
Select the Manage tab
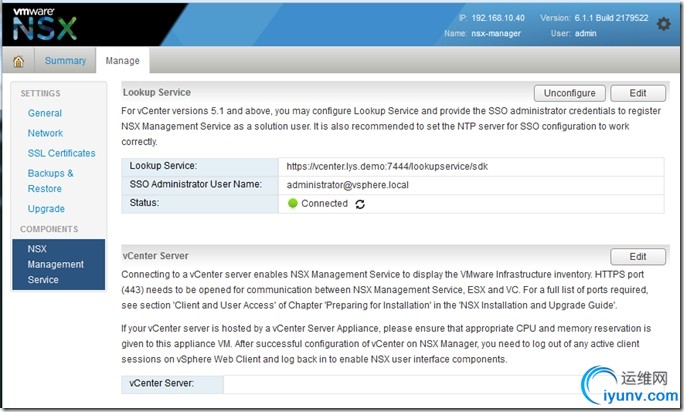click(123, 61)
